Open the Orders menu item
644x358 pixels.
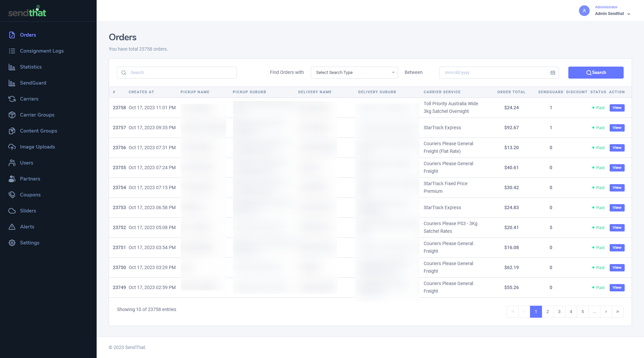point(28,35)
